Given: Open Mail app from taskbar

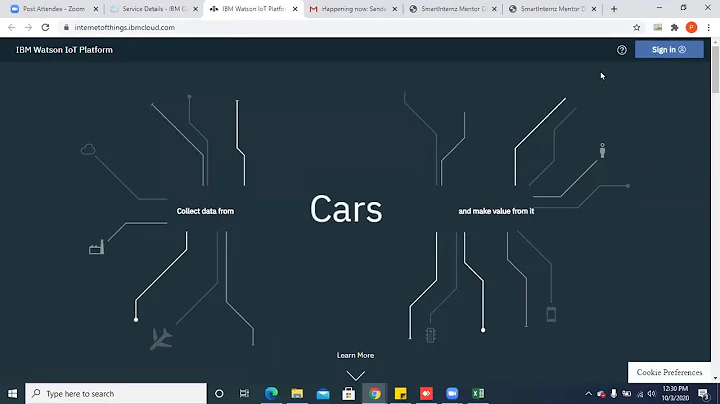Looking at the screenshot, I should pyautogui.click(x=323, y=393).
